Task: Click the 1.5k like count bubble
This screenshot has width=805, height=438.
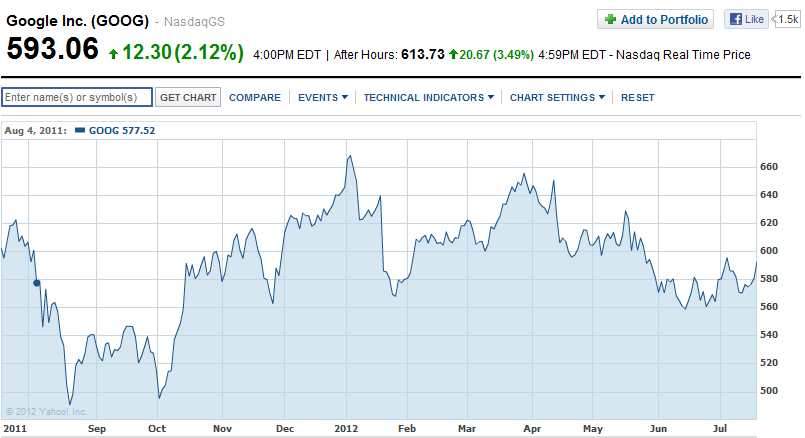Action: click(787, 20)
